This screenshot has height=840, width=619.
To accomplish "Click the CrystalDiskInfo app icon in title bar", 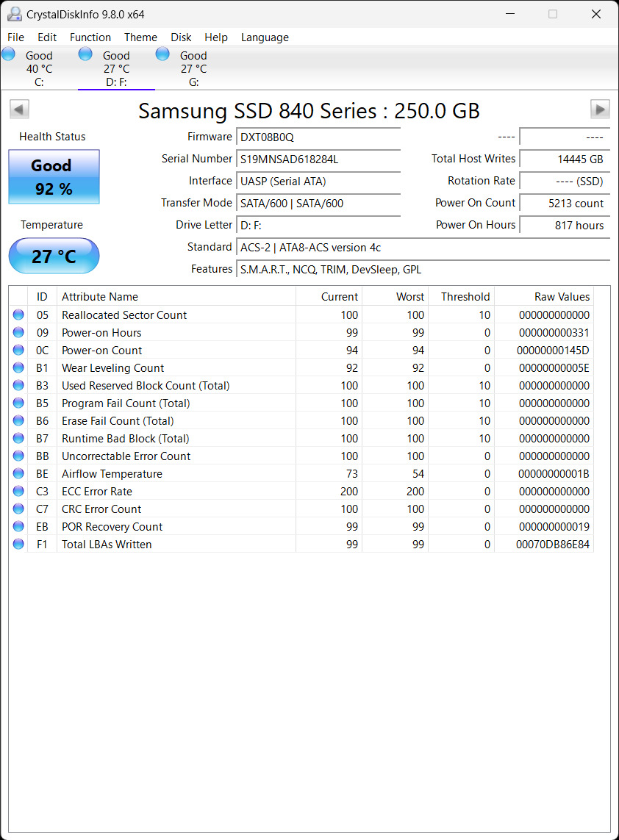I will click(15, 15).
